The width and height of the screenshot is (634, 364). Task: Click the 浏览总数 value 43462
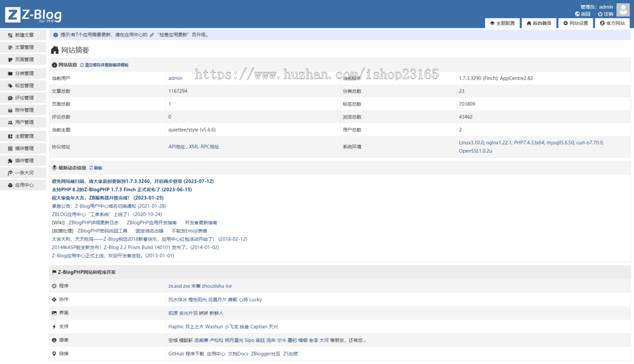point(466,117)
